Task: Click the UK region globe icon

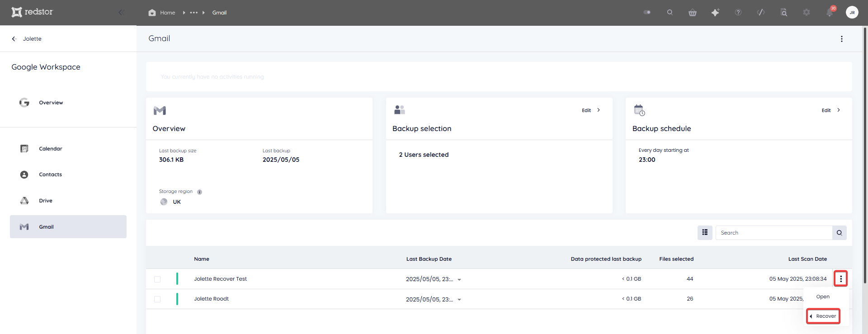Action: coord(164,202)
